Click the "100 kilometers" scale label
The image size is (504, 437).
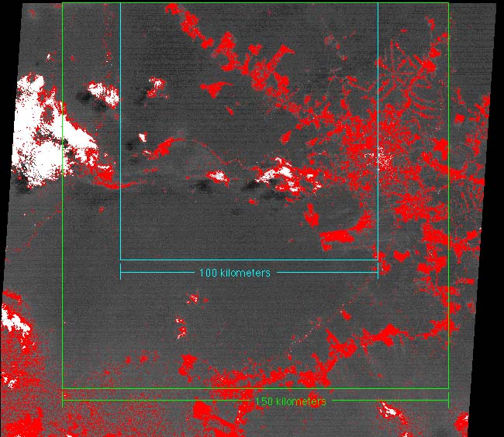click(x=235, y=273)
